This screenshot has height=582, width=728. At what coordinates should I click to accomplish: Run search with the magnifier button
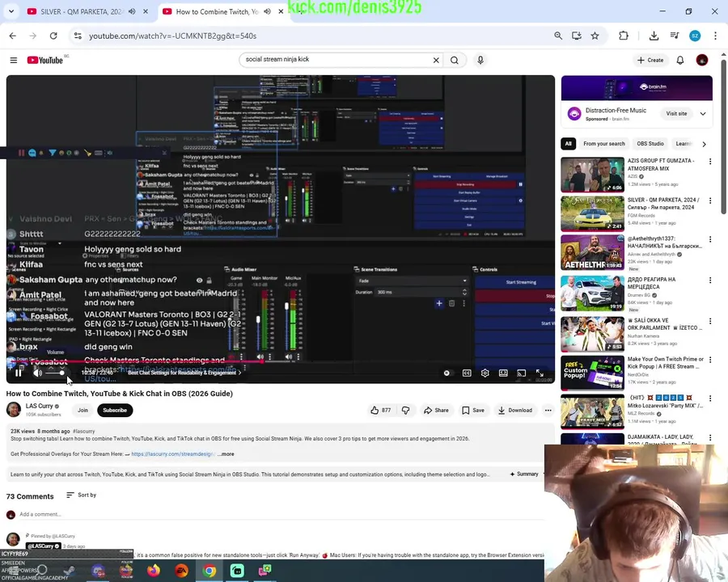[x=455, y=60]
